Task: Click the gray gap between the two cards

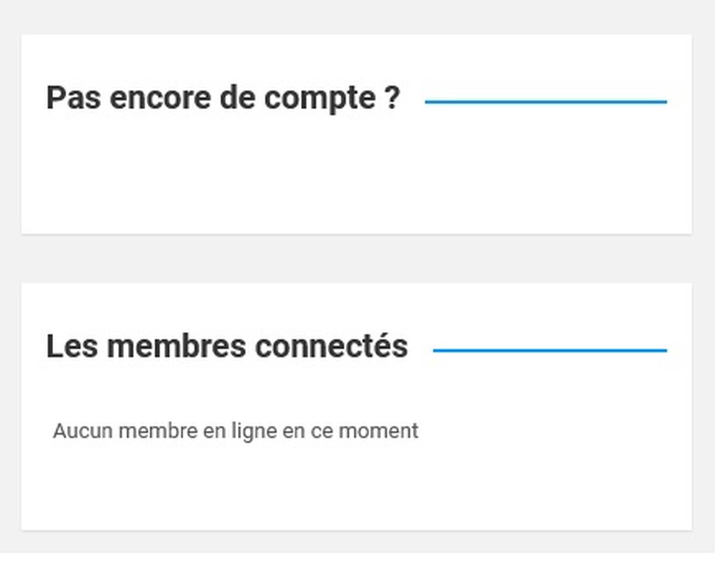Action: click(356, 259)
